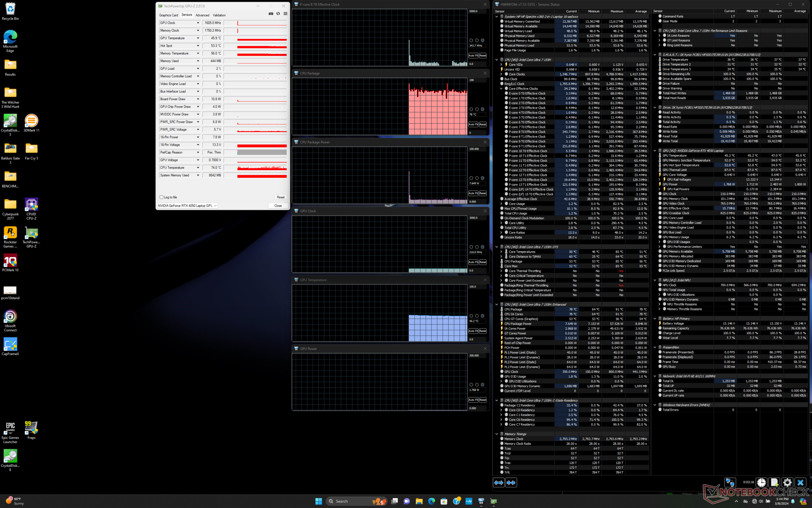Collapse the Memory Timings sensor group
Screen dimensions: 812x508
497,434
